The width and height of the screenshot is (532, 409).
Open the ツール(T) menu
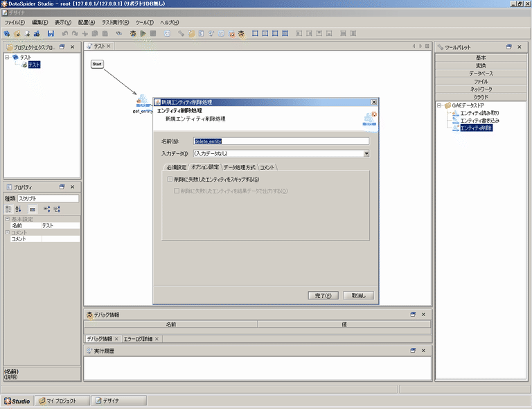145,22
